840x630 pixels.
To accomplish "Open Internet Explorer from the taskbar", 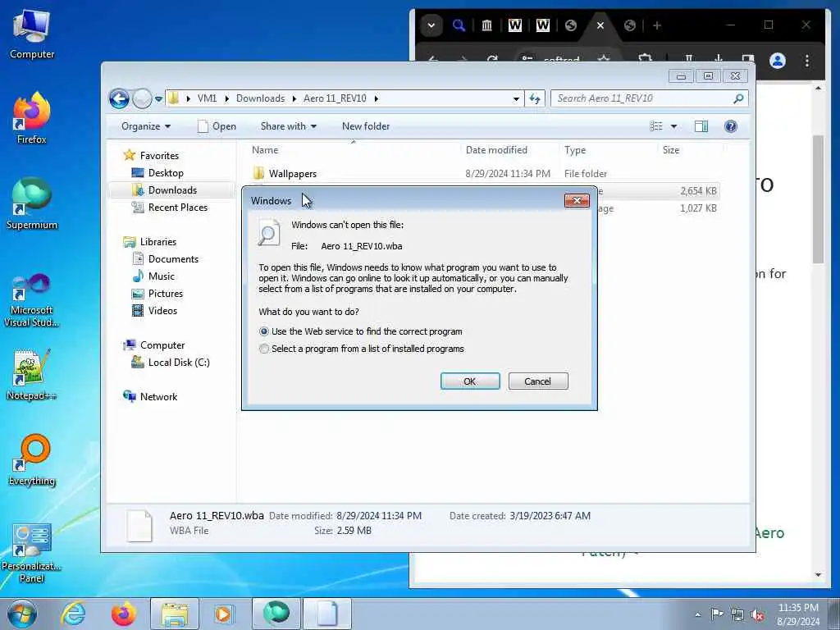I will 73,614.
